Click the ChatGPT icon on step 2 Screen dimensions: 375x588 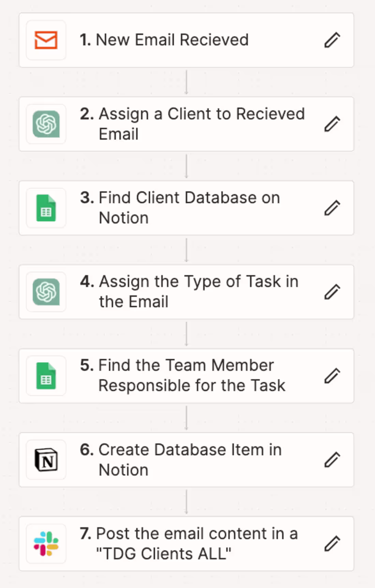pyautogui.click(x=46, y=124)
